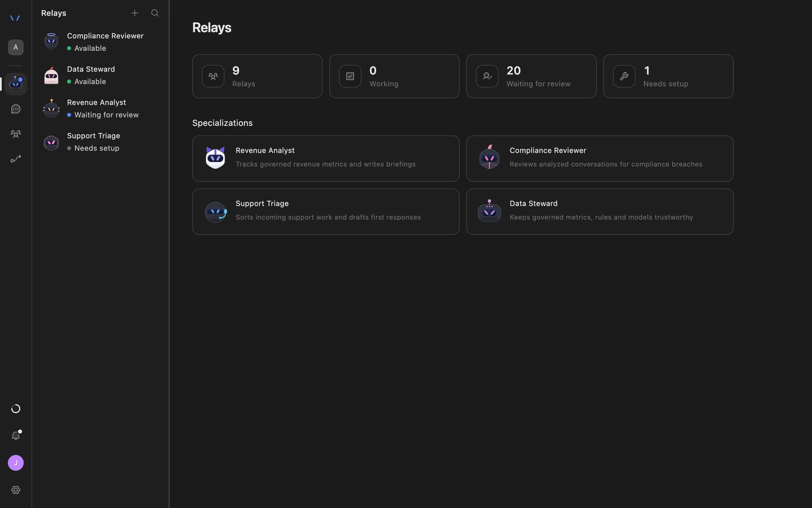Viewport: 812px width, 508px height.
Task: Select Data Steward in the sidebar list
Action: [x=100, y=75]
